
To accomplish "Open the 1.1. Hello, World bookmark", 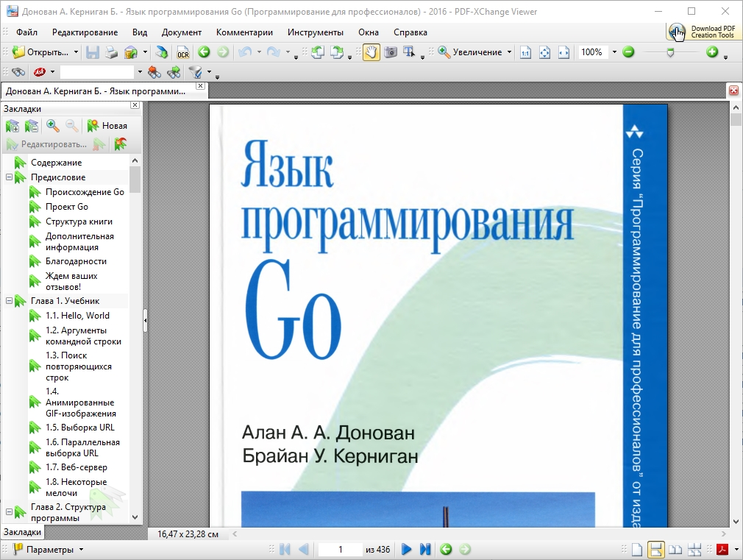I will pyautogui.click(x=77, y=316).
